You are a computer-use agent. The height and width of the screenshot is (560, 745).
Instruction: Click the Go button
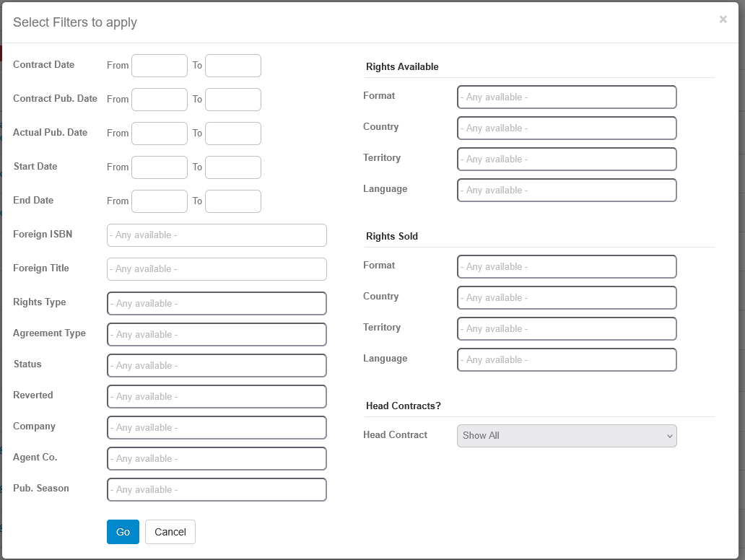pos(123,532)
